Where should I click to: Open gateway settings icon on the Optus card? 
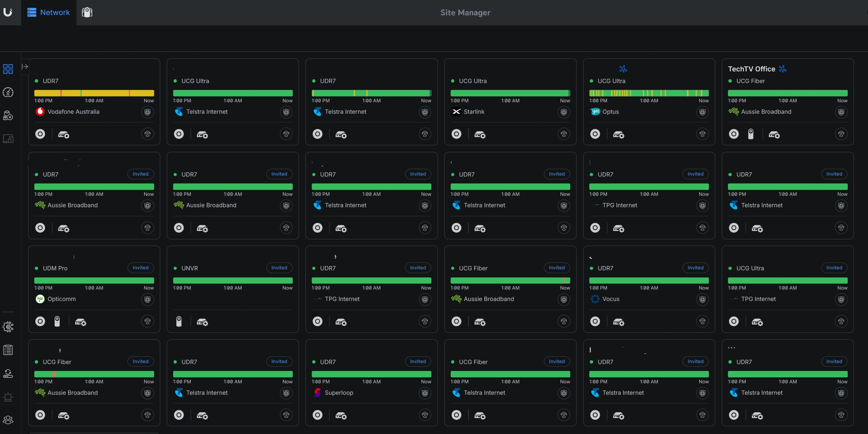[x=618, y=135]
